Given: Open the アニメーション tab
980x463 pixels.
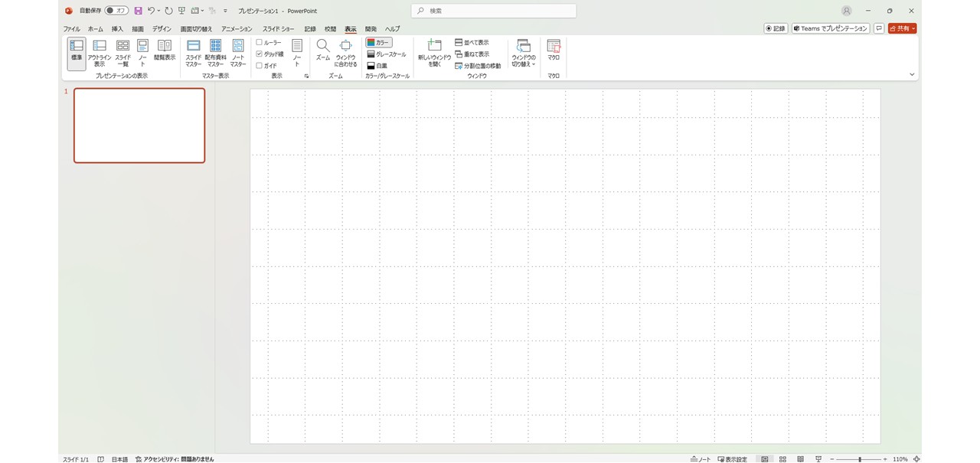Looking at the screenshot, I should pyautogui.click(x=237, y=29).
